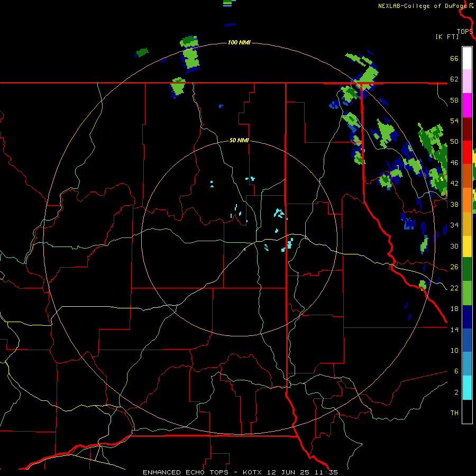Click the "ENHANCED ECHO TOPS" product title
Image resolution: width=476 pixels, height=476 pixels.
[x=186, y=472]
